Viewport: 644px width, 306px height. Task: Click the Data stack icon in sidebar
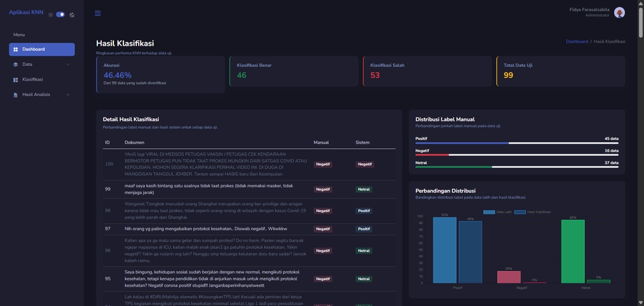pos(16,64)
